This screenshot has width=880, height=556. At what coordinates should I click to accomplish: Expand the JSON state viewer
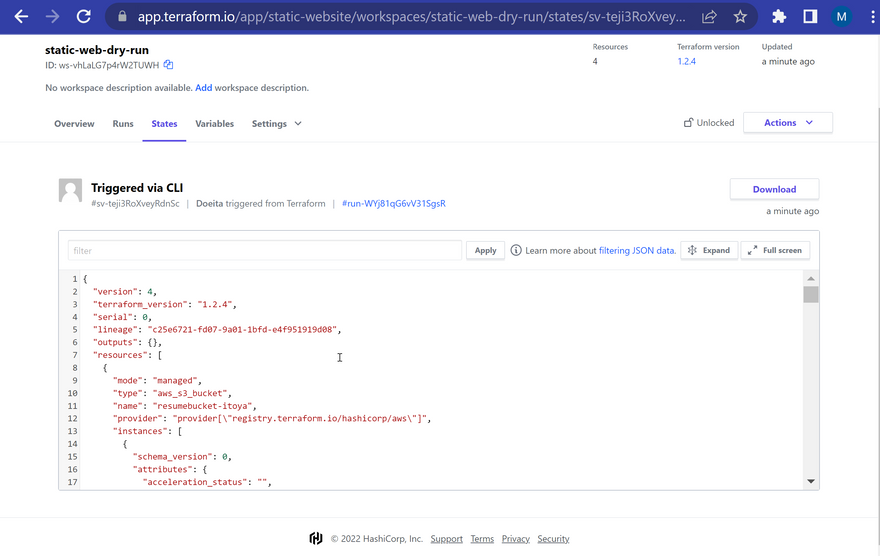coord(709,250)
